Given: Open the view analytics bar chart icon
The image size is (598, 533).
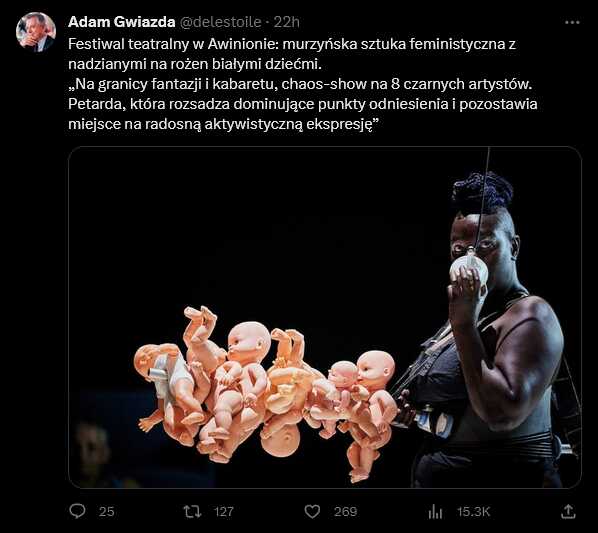Looking at the screenshot, I should pos(435,512).
